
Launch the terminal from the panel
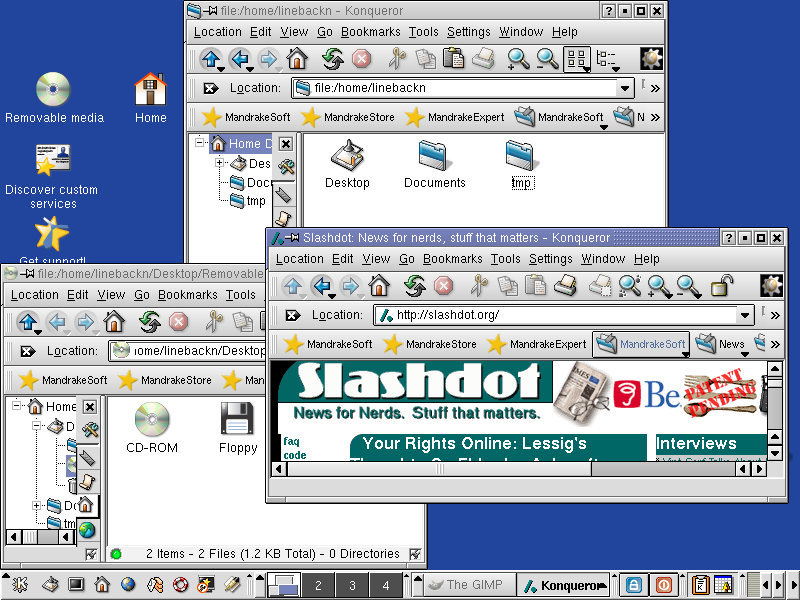pyautogui.click(x=76, y=584)
